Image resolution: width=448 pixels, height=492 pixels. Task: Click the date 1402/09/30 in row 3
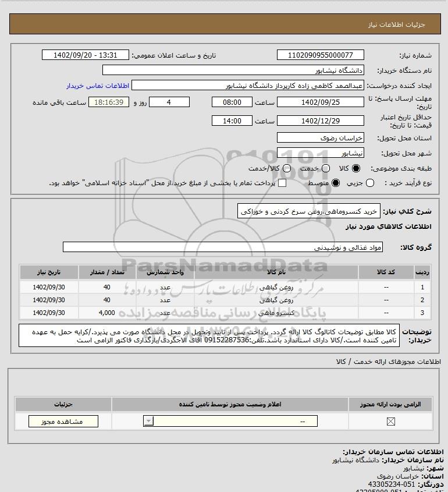click(x=49, y=313)
